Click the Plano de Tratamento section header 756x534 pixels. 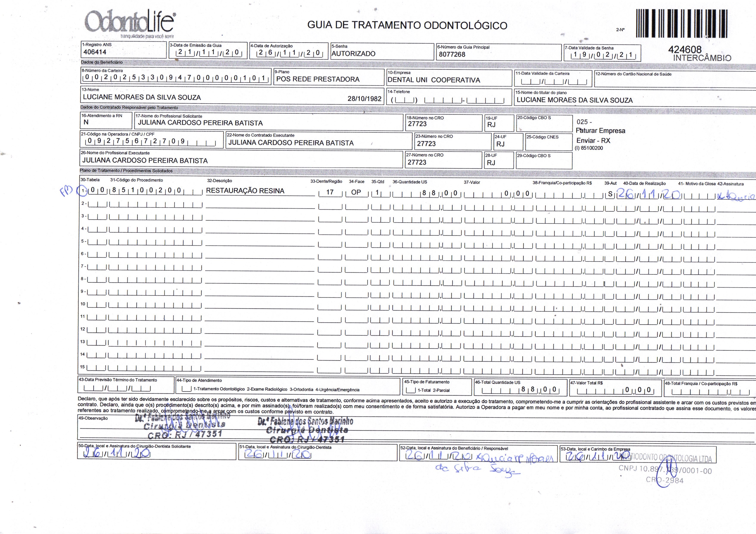(x=126, y=171)
